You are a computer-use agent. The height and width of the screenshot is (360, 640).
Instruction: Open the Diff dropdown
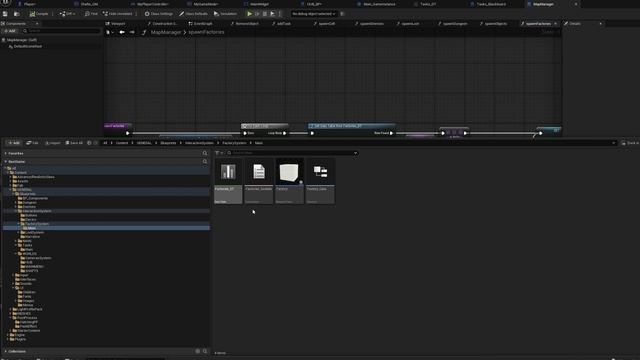point(67,14)
